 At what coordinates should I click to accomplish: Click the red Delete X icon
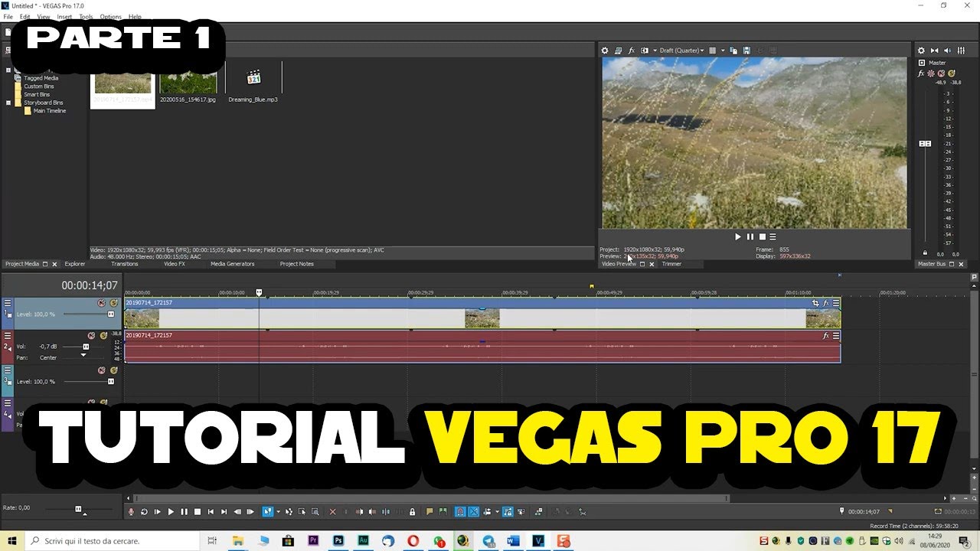coord(332,511)
